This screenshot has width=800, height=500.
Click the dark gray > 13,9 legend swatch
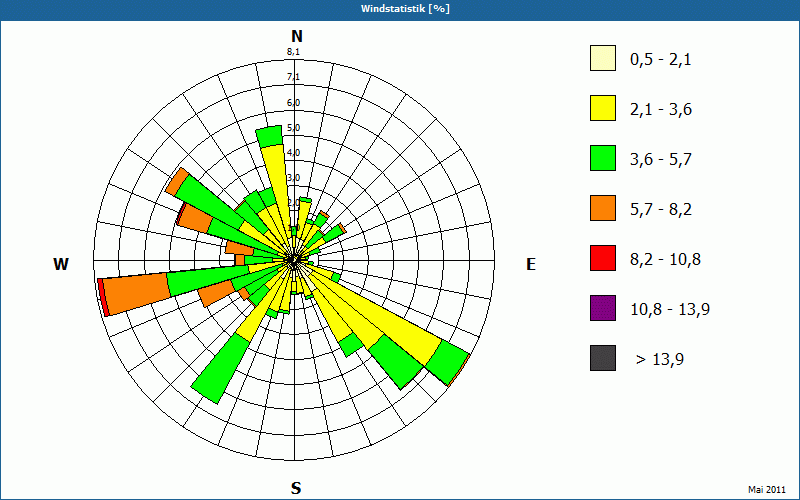point(603,358)
